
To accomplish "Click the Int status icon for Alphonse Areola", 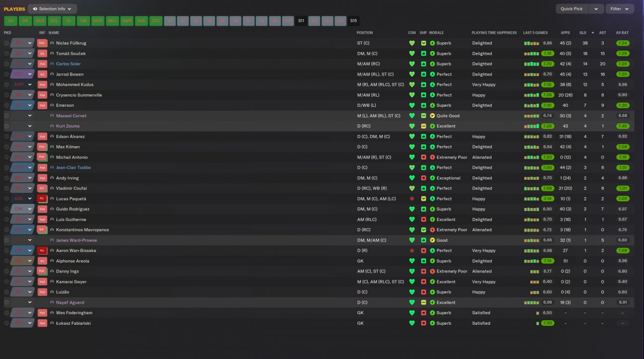I will pos(42,261).
